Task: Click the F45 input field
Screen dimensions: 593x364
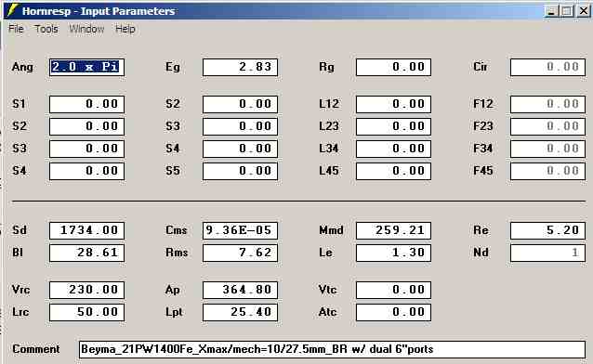Action: (x=547, y=171)
